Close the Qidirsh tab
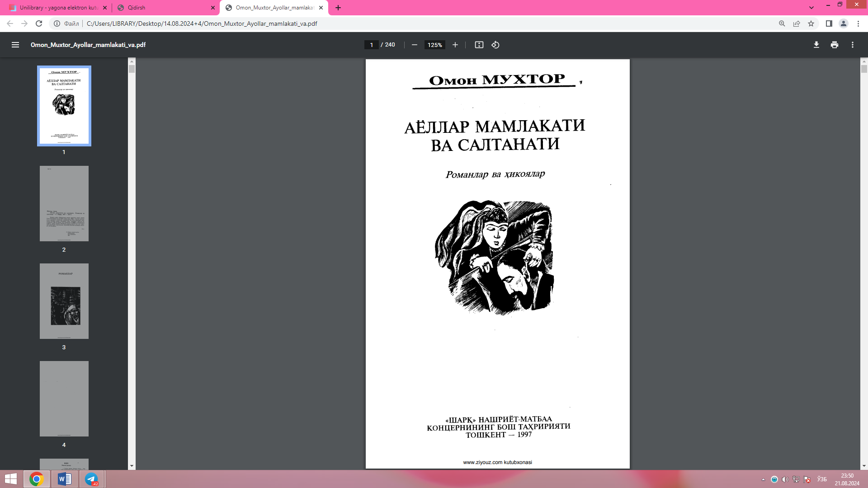 coord(213,8)
